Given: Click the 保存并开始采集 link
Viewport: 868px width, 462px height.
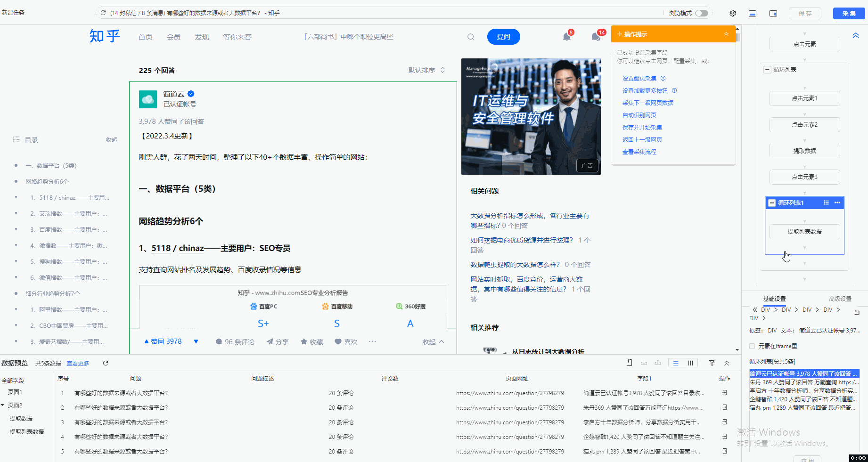Looking at the screenshot, I should coord(642,127).
